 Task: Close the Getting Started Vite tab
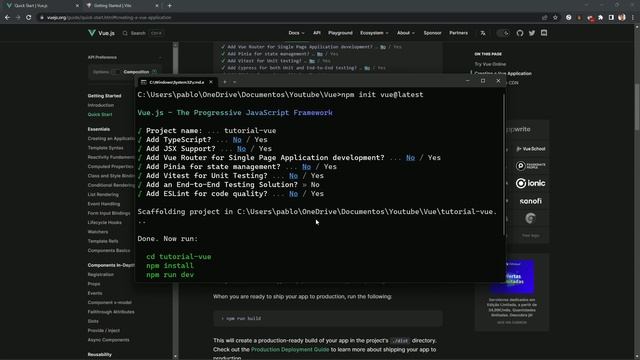click(157, 6)
